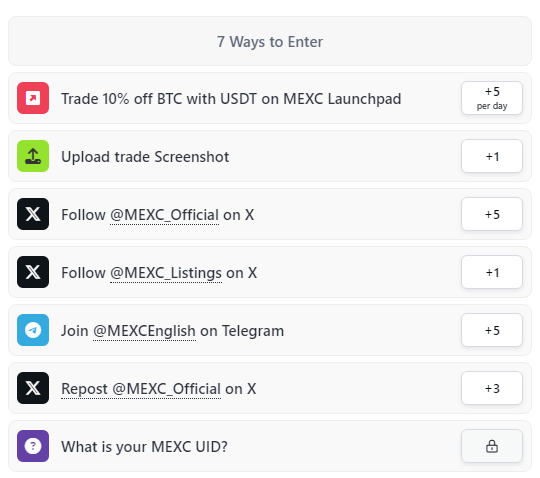Open the @MEXCEnglish Telegram link
540x478 pixels.
[144, 331]
